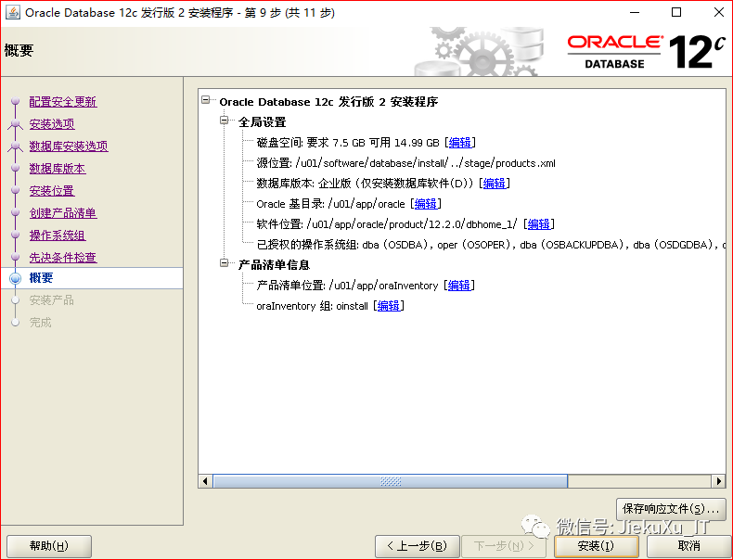This screenshot has width=733, height=560.
Task: Click 编辑 link for oraInventory 组
Action: click(389, 306)
